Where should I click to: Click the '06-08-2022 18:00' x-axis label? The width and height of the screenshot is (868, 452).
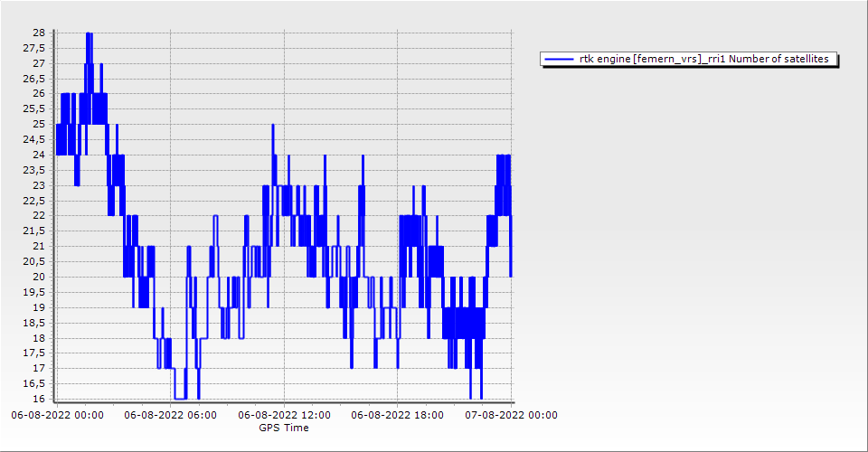pyautogui.click(x=398, y=416)
